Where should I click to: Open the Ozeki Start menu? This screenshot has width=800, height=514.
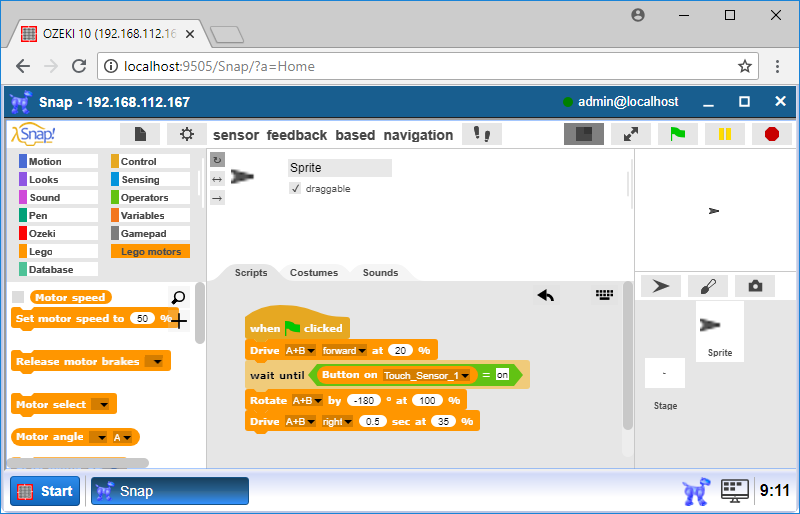click(x=45, y=491)
